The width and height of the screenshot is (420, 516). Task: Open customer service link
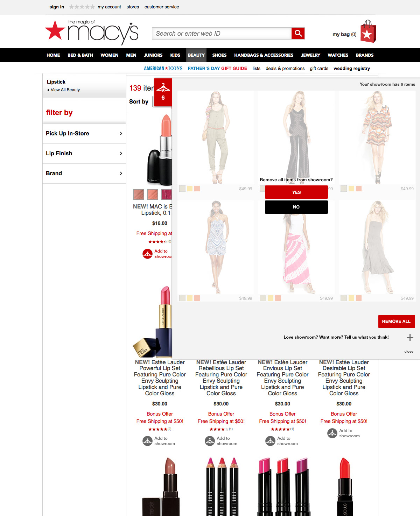[162, 7]
